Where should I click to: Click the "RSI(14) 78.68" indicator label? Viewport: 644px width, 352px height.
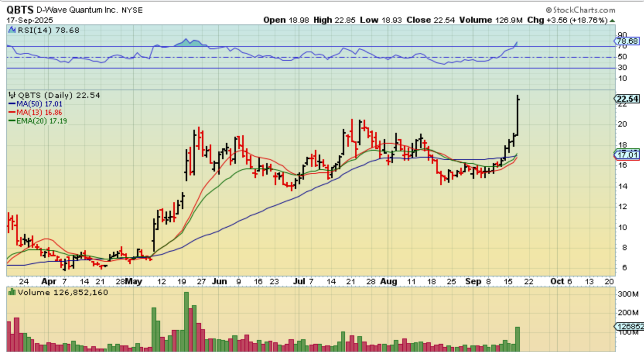[49, 30]
